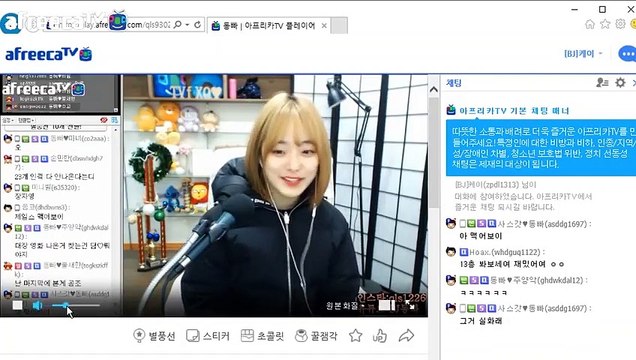Open the address bar dropdown arrow
636x360 pixels.
(x=187, y=25)
